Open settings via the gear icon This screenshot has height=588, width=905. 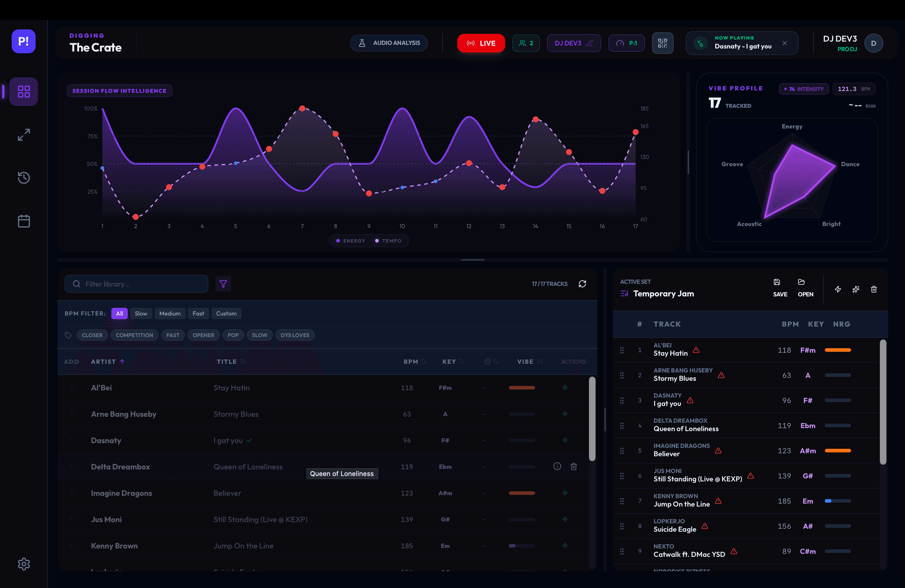tap(24, 564)
